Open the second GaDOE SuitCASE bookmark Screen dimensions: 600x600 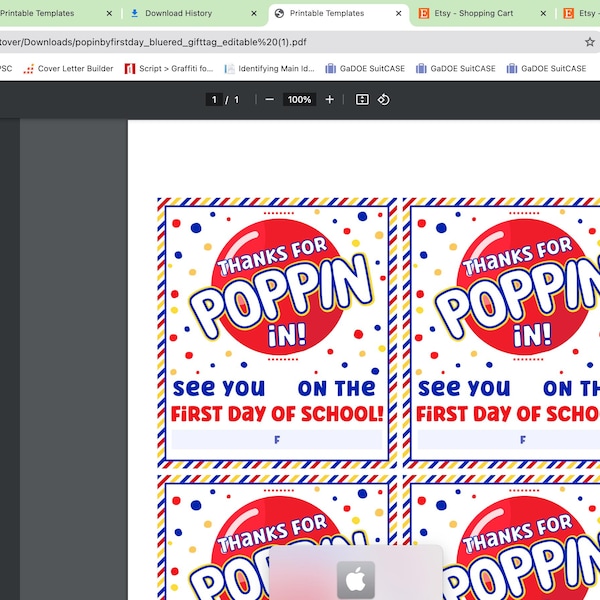pos(456,68)
